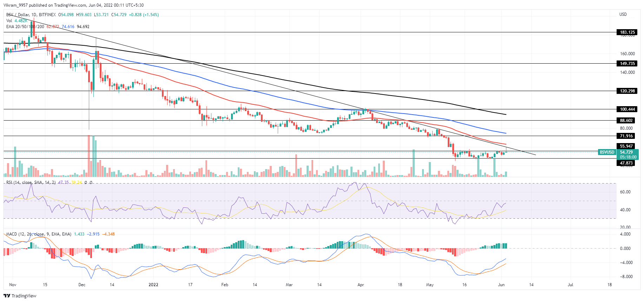Click the RSI value 47.35
This screenshot has width=644, height=302.
tap(63, 182)
